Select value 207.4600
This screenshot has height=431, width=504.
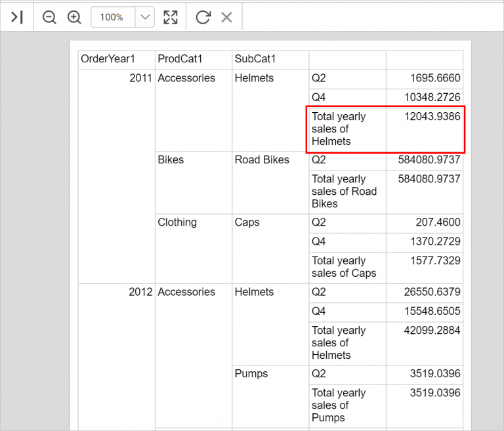pyautogui.click(x=425, y=223)
